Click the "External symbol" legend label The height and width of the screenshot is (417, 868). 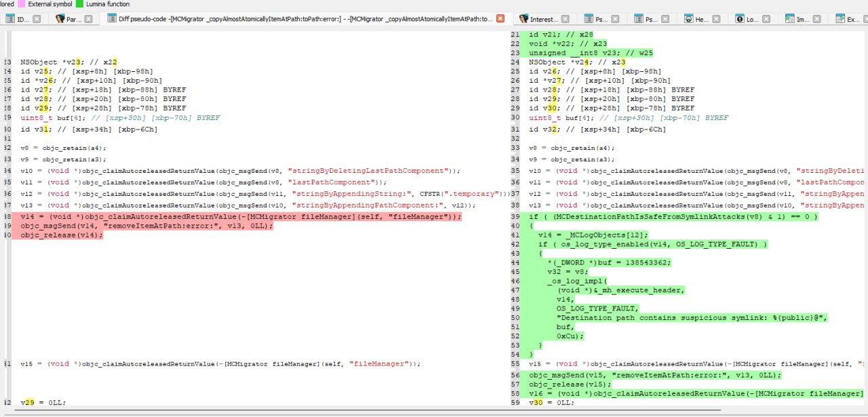(x=50, y=4)
